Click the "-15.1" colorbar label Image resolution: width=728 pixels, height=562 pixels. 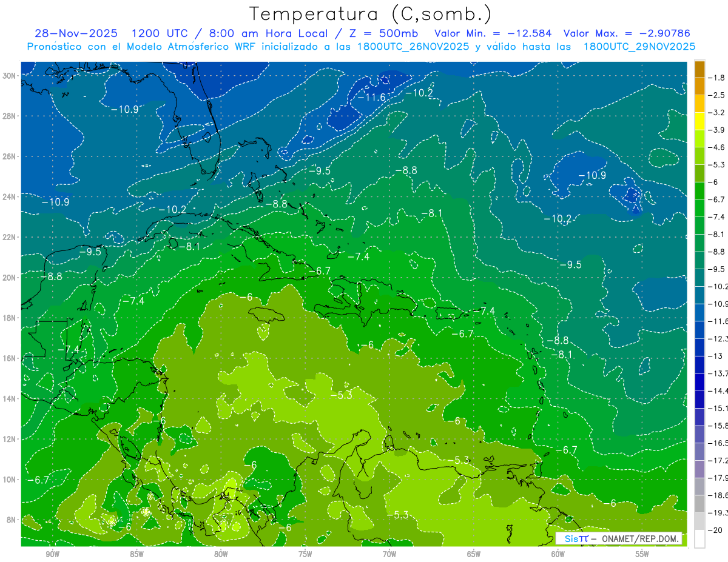click(718, 408)
